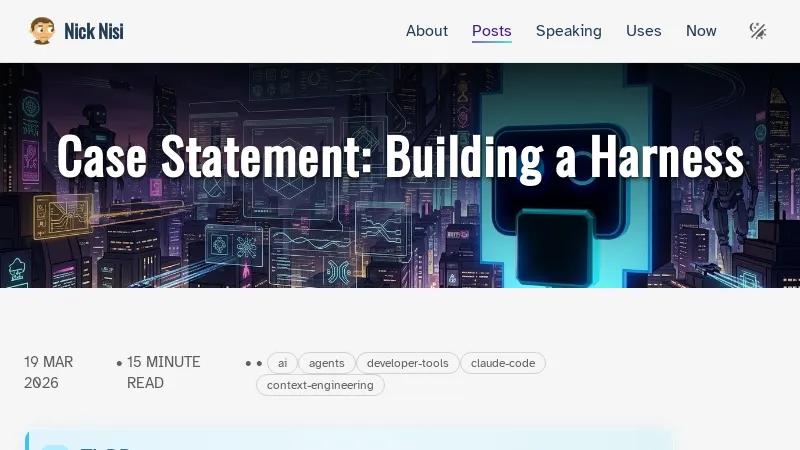Click the 'claude-code' tag
This screenshot has height=450, width=800.
pos(503,363)
